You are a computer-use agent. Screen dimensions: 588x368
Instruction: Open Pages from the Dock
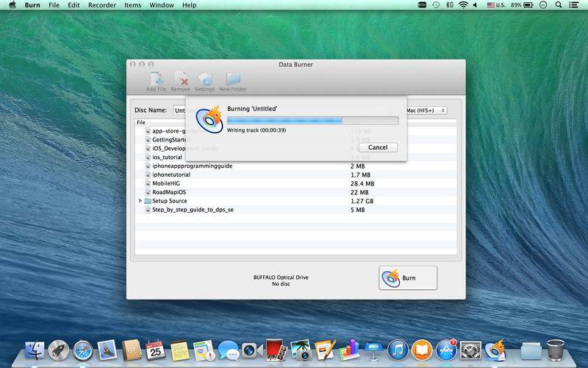[325, 350]
